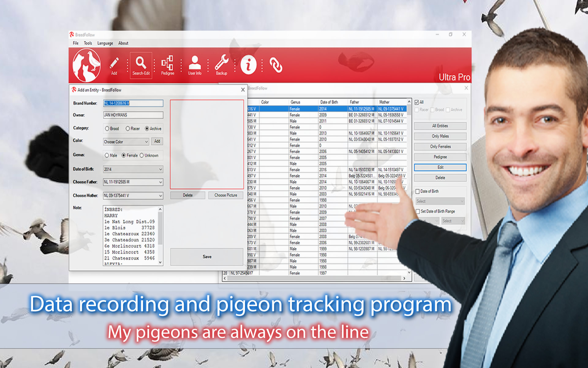Click Pedigree button in search window
588x368 pixels.
click(440, 157)
